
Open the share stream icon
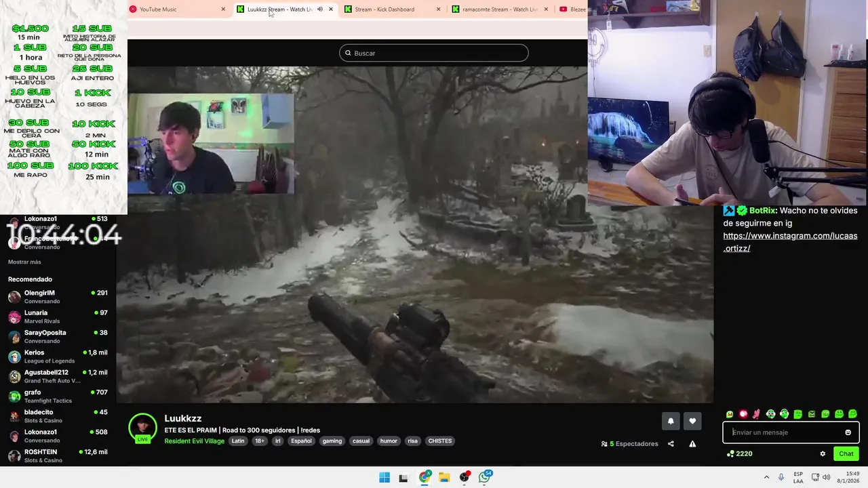671,444
